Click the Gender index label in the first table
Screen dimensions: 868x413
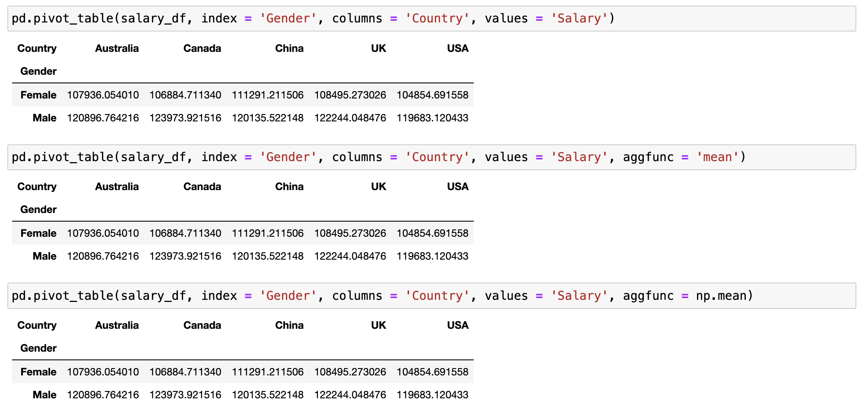click(x=38, y=71)
